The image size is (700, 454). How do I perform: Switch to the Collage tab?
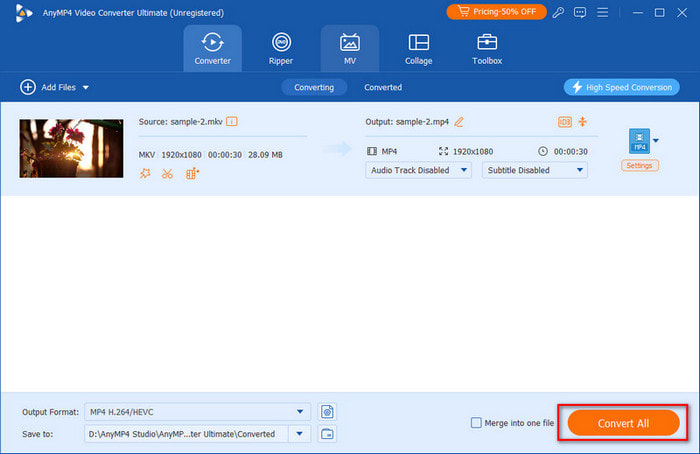pos(418,48)
